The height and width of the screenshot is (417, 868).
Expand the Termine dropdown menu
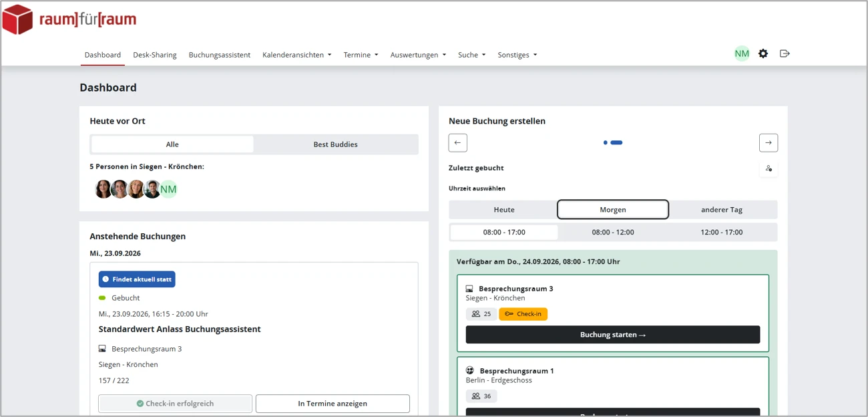pos(361,55)
